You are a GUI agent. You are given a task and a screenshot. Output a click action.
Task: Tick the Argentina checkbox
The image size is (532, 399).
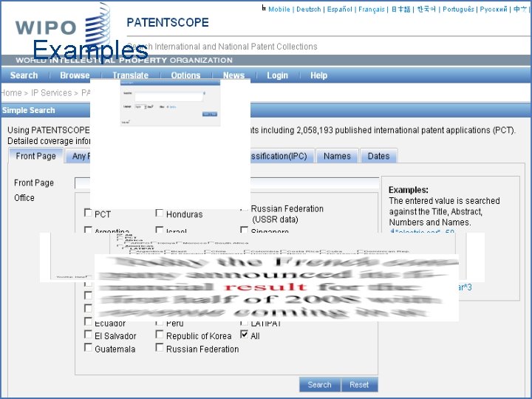click(x=88, y=230)
